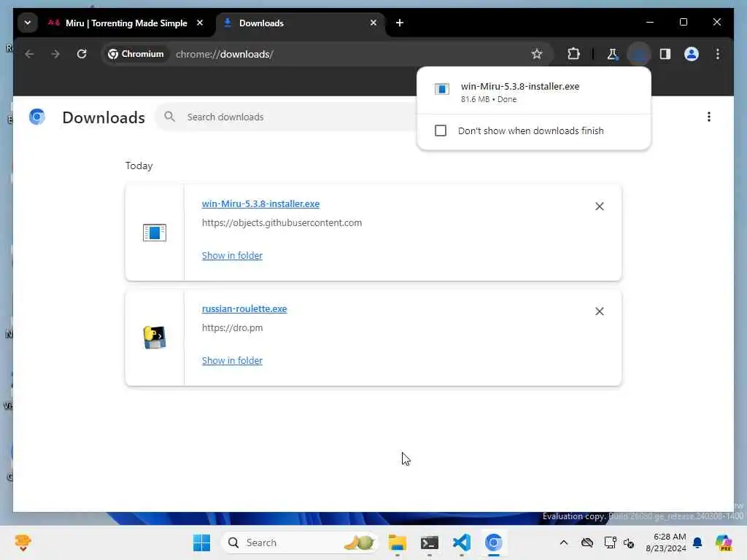
Task: Click the display/network tray icon
Action: [x=610, y=542]
